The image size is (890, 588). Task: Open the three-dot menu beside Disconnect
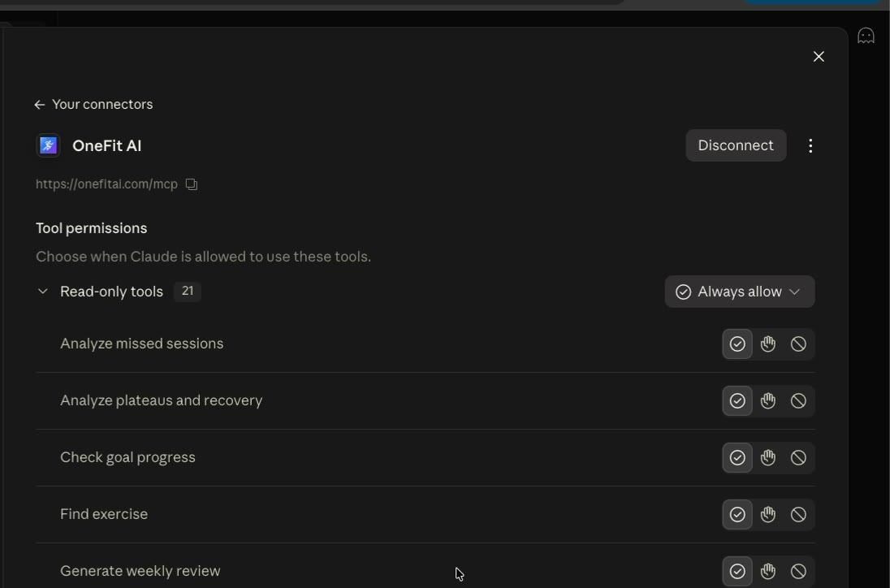coord(810,146)
